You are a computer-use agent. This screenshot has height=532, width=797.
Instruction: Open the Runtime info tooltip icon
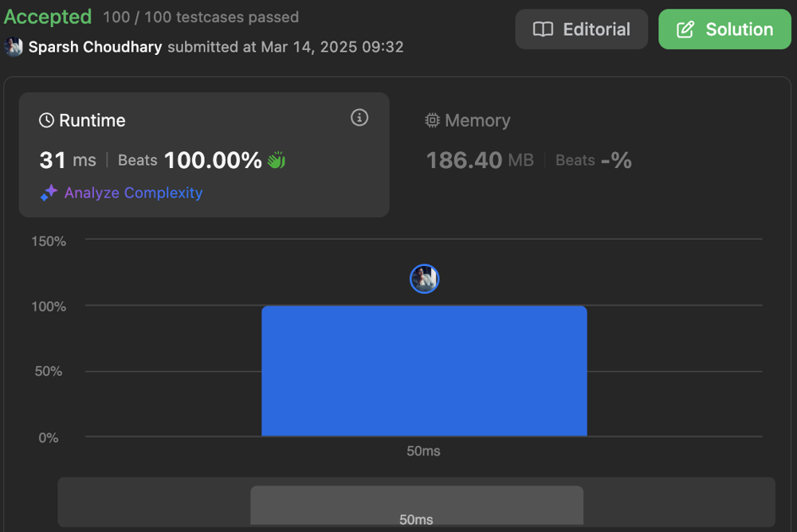coord(359,118)
